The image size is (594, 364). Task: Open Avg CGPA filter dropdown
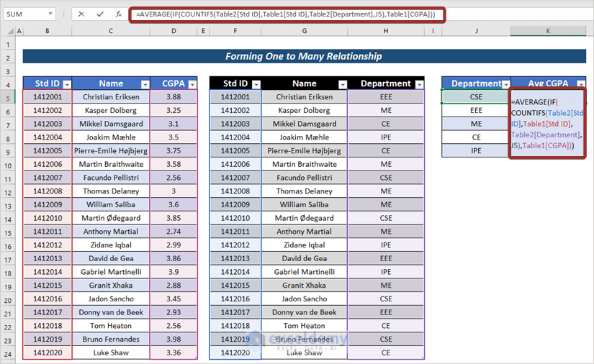click(581, 84)
